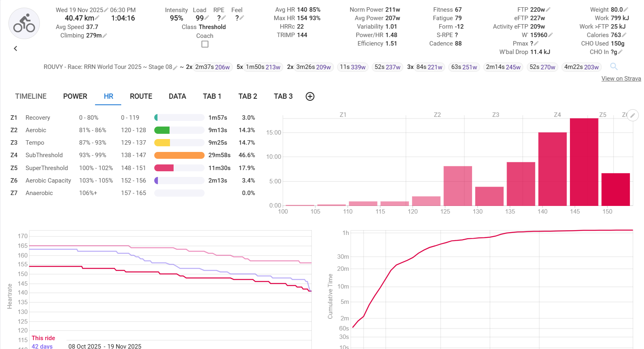Click the pencil next to Climbing 279m
Screen dimensions: 644x349
coord(105,36)
